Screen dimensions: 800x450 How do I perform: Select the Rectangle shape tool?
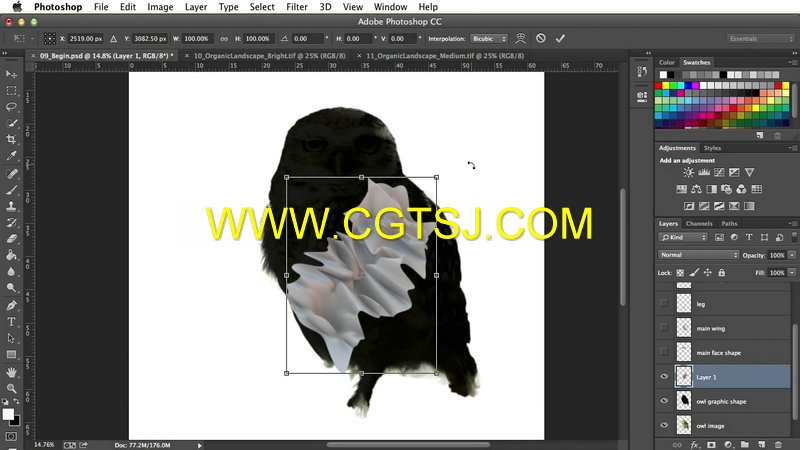point(11,355)
